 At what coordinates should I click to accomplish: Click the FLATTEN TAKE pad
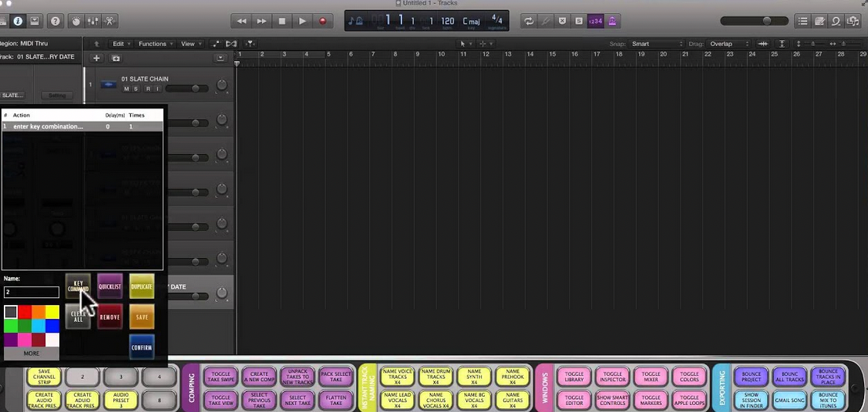(336, 400)
